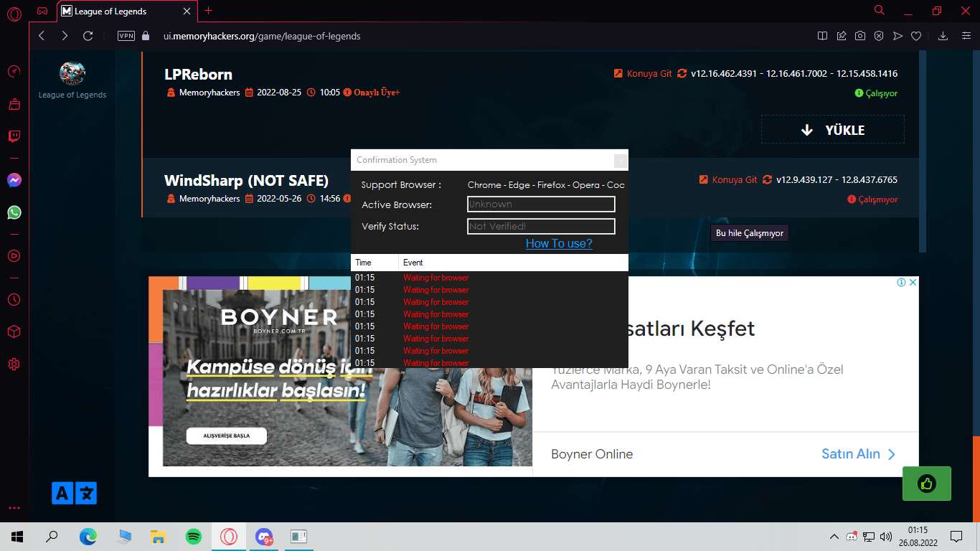Open a new tab with the plus button
The height and width of the screenshot is (551, 980).
click(x=209, y=11)
